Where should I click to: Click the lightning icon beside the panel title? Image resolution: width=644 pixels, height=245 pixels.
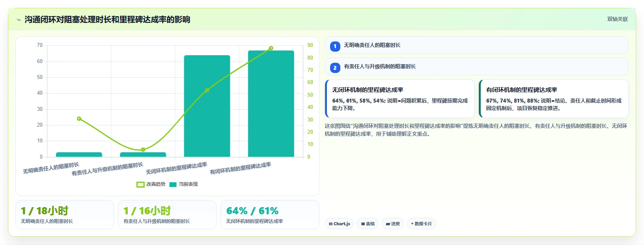coord(19,20)
